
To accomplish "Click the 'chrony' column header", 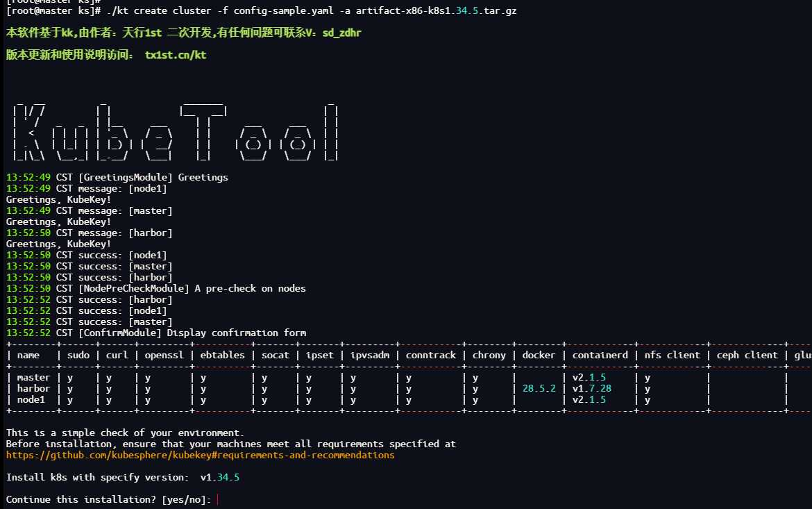I will (x=489, y=355).
